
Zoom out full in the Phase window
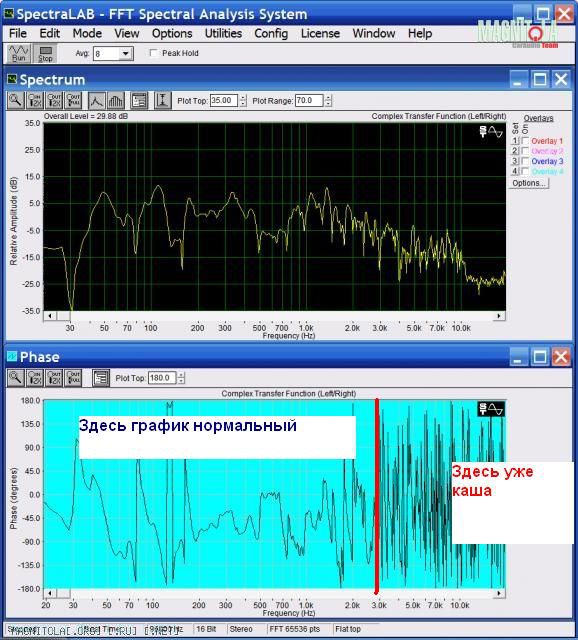click(73, 378)
